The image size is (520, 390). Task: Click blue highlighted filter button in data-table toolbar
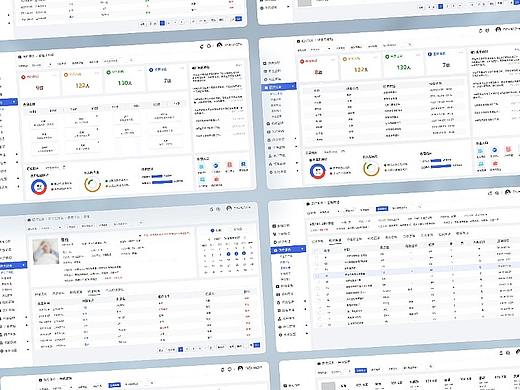[x=382, y=209]
